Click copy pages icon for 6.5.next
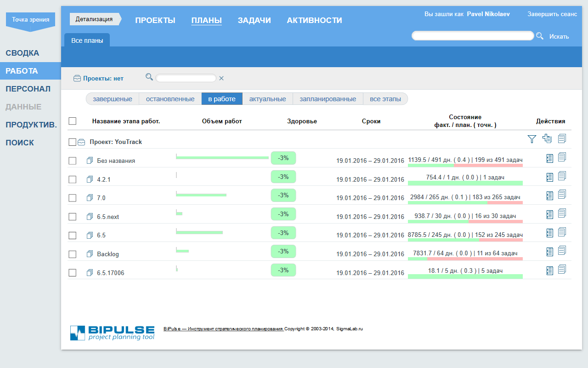The height and width of the screenshot is (368, 588). [562, 213]
